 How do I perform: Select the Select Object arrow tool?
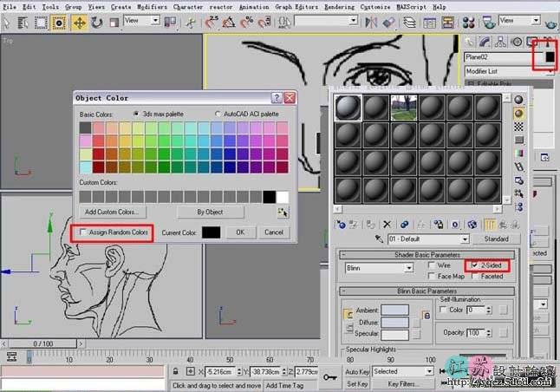point(6,23)
